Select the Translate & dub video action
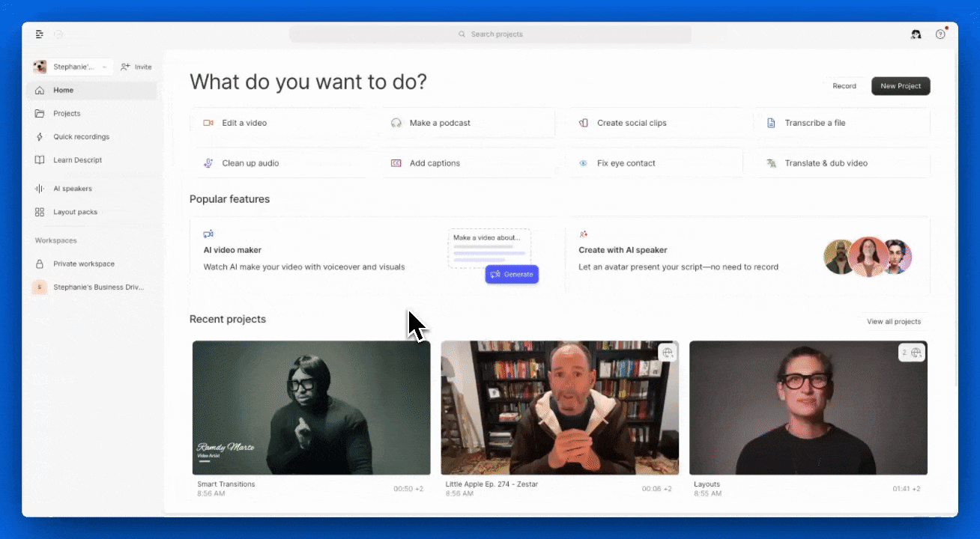Viewport: 980px width, 539px height. [824, 162]
